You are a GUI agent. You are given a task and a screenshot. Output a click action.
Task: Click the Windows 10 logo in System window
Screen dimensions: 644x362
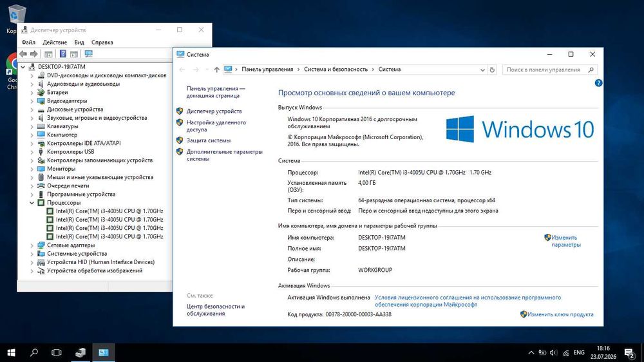pos(520,129)
